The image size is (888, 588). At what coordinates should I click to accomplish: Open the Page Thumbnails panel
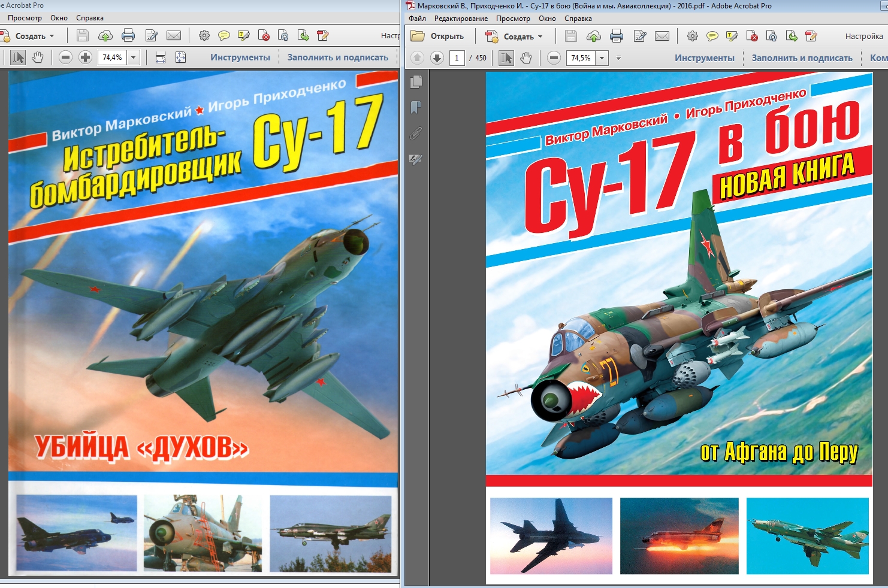pyautogui.click(x=416, y=81)
